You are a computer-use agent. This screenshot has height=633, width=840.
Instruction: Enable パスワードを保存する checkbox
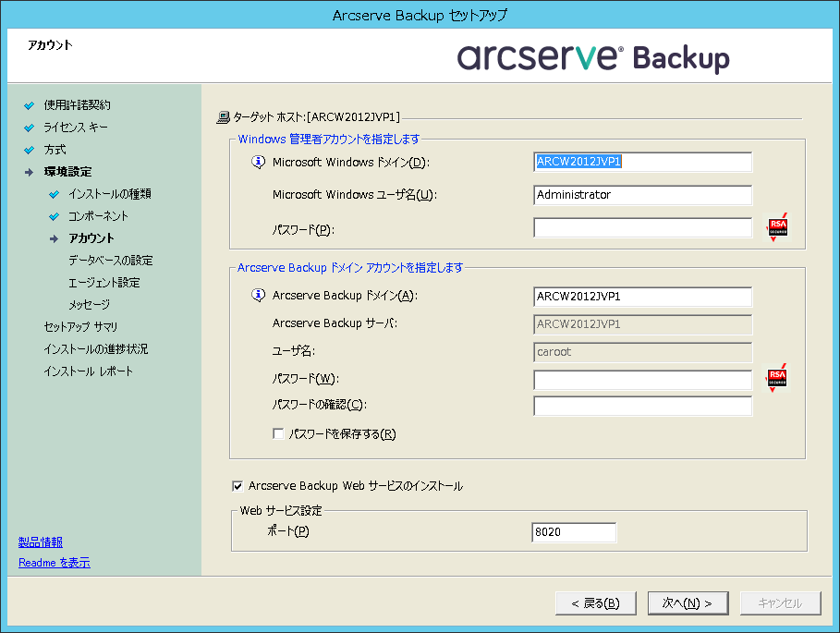point(278,433)
